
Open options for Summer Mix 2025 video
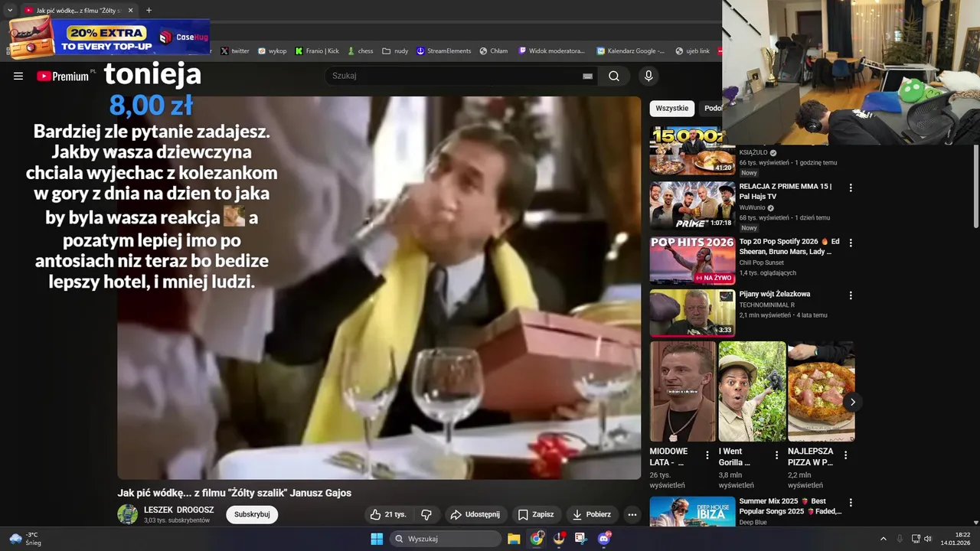pyautogui.click(x=850, y=502)
